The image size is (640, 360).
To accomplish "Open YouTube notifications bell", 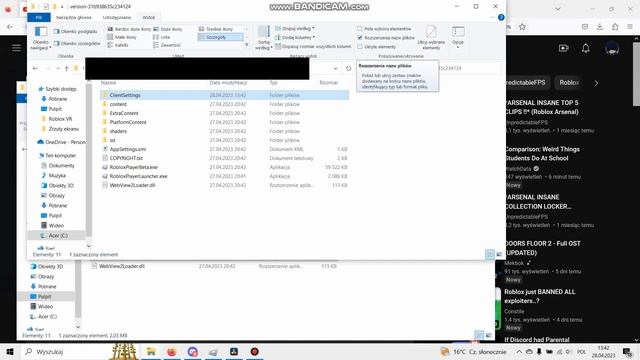I will tap(586, 48).
